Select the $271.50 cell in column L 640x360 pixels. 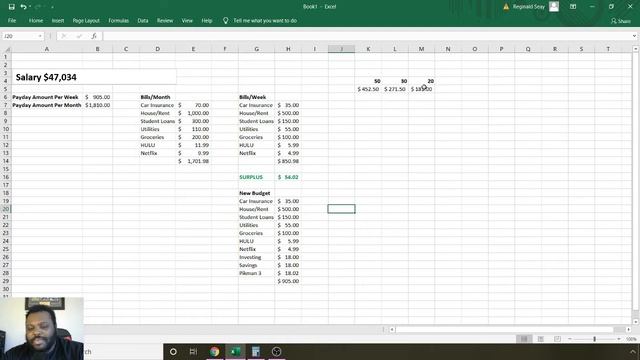point(395,89)
